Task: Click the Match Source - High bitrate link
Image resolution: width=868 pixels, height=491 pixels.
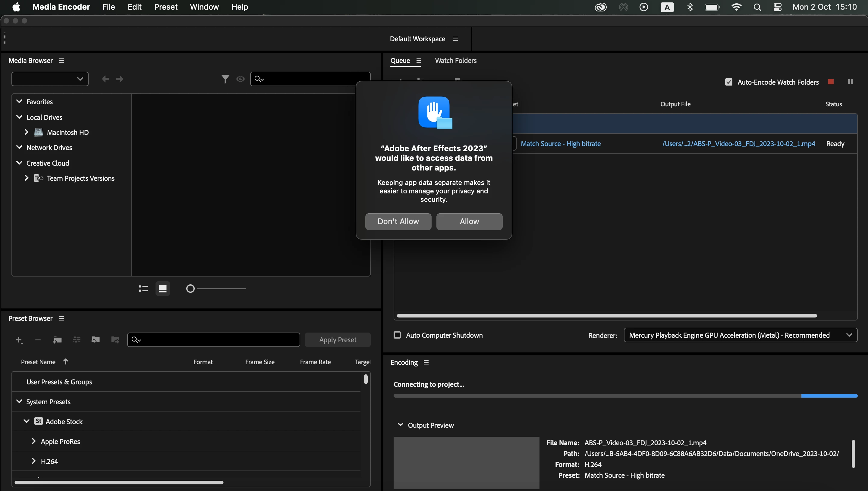Action: click(x=560, y=144)
